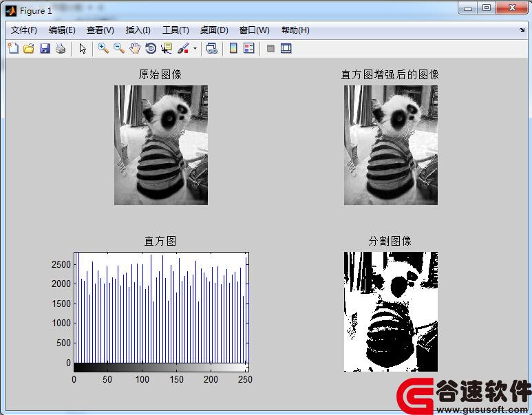Click the Show Plot Tools icon
Viewport: 532px width, 415px height.
286,48
